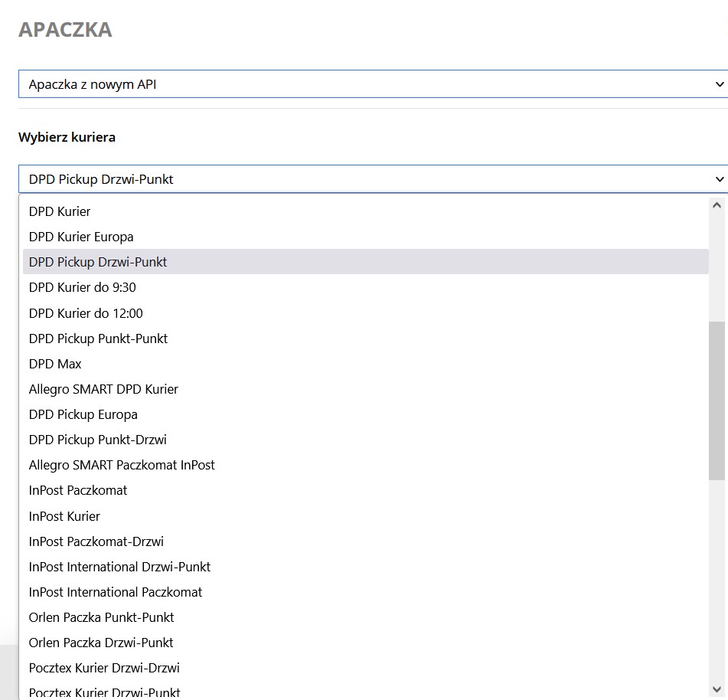The width and height of the screenshot is (728, 700).
Task: Select 'DPD Pickup Punkt-Punkt' option
Action: [x=365, y=339]
